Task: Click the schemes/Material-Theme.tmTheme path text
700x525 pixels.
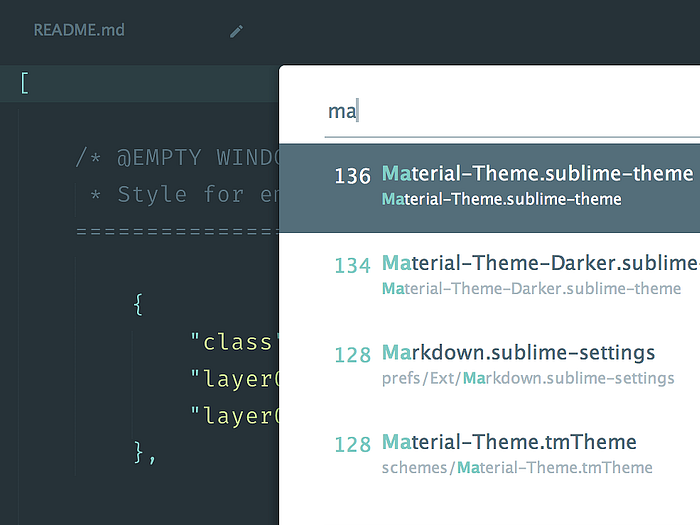Action: pos(517,467)
